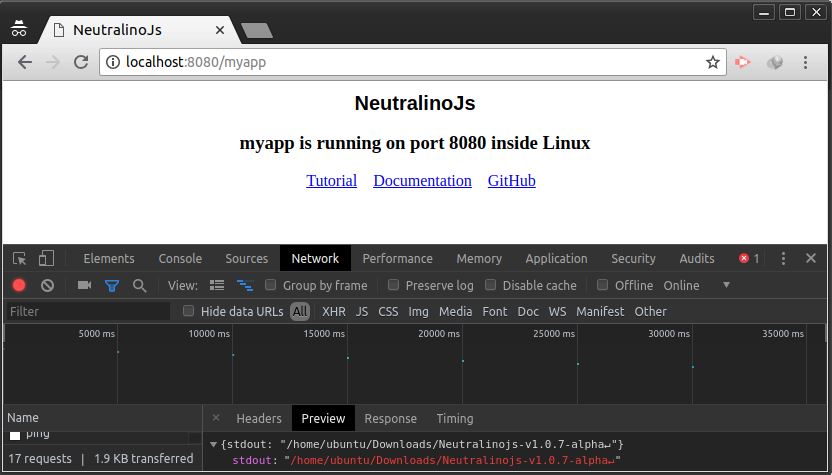Clear the network log
The height and width of the screenshot is (475, 832).
click(x=47, y=286)
